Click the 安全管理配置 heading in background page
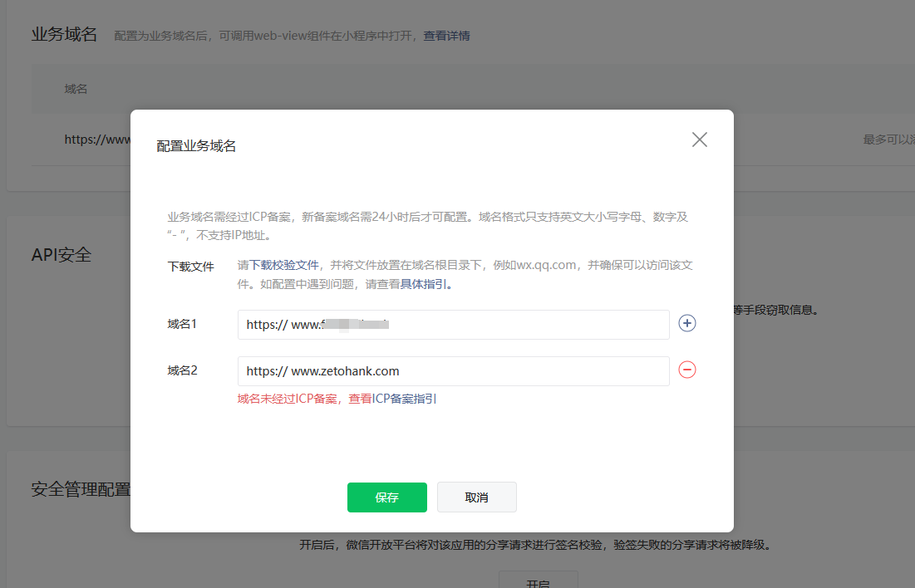Screen dimensions: 915x588 [81, 489]
